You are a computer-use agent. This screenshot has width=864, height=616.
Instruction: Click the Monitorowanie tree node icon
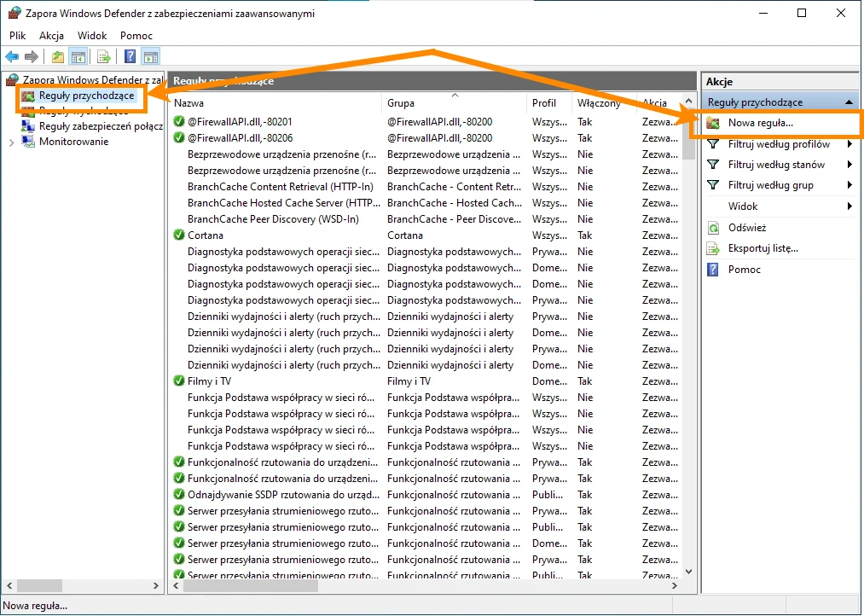pos(27,142)
